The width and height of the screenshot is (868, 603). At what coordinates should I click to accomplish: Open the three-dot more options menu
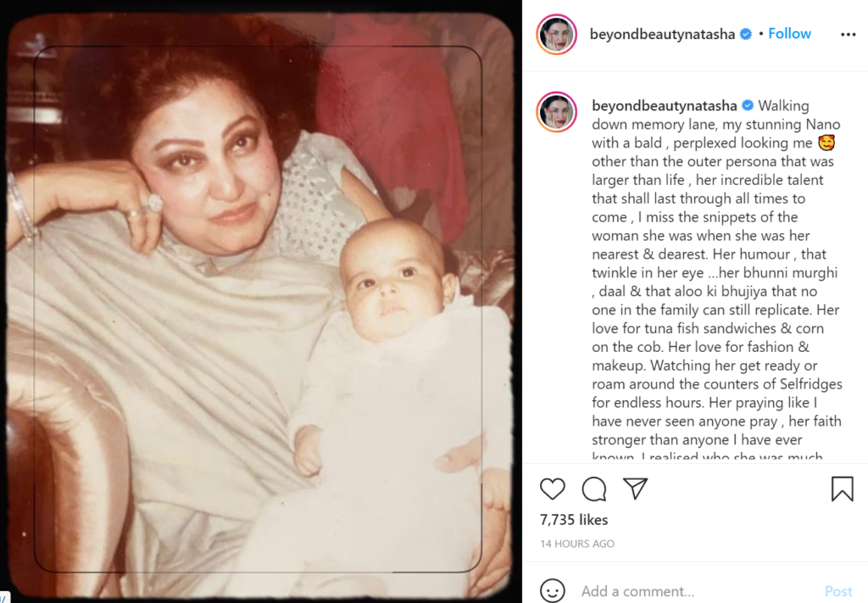pos(848,34)
